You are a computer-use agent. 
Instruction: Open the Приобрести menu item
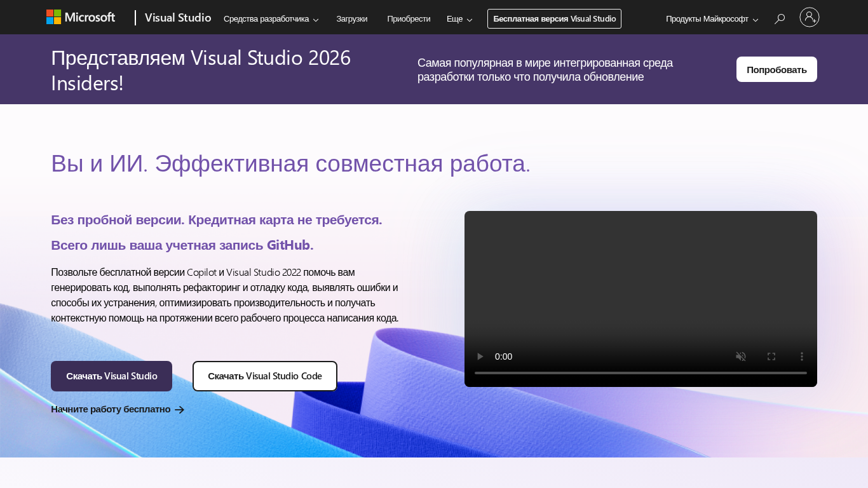(x=409, y=19)
